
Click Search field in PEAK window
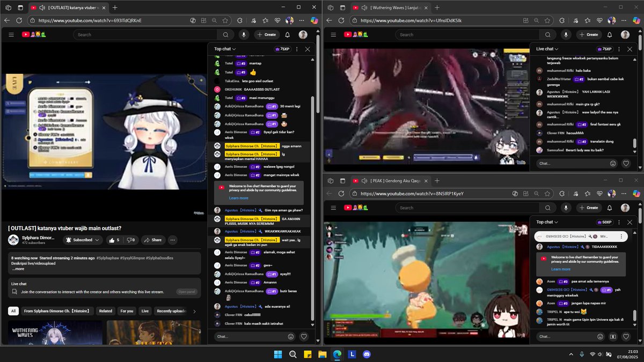pos(467,208)
